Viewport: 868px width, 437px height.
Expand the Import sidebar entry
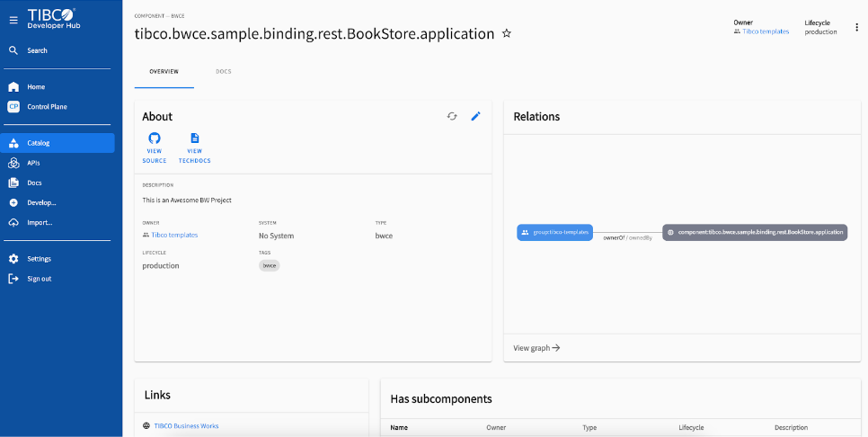[x=40, y=222]
